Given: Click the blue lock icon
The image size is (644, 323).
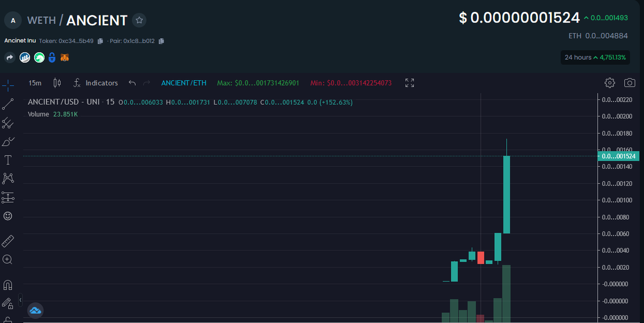Looking at the screenshot, I should coord(52,57).
